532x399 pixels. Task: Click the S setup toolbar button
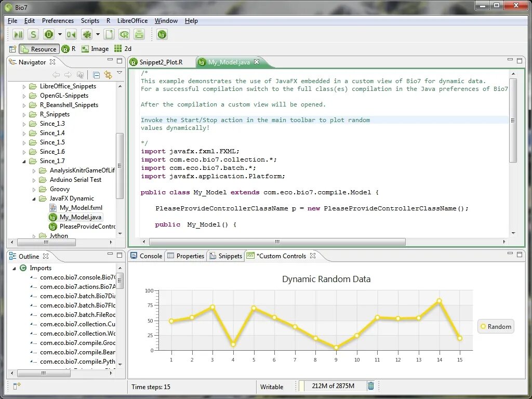tap(33, 34)
